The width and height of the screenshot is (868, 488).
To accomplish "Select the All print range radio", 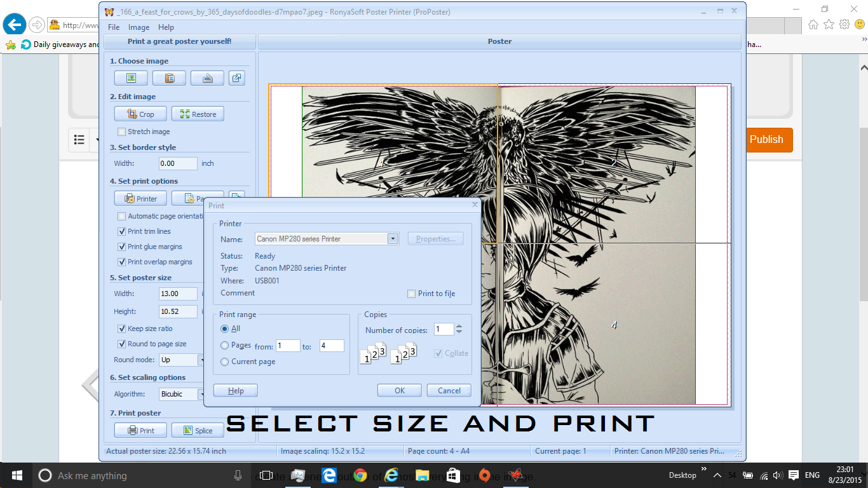I will click(x=224, y=329).
